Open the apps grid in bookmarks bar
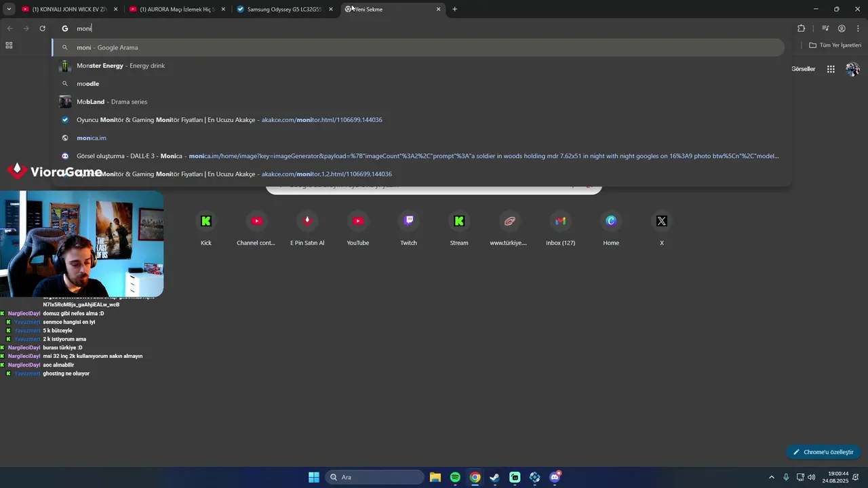Viewport: 868px width, 488px height. coord(9,45)
